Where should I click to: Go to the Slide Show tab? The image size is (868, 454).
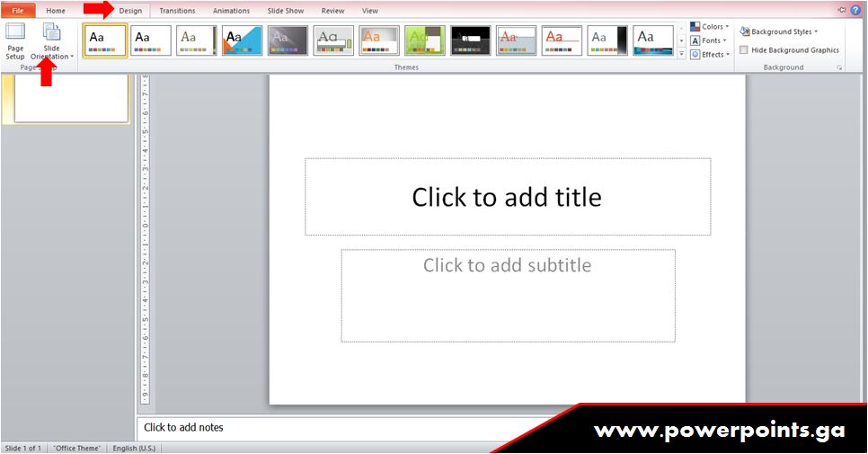click(286, 11)
